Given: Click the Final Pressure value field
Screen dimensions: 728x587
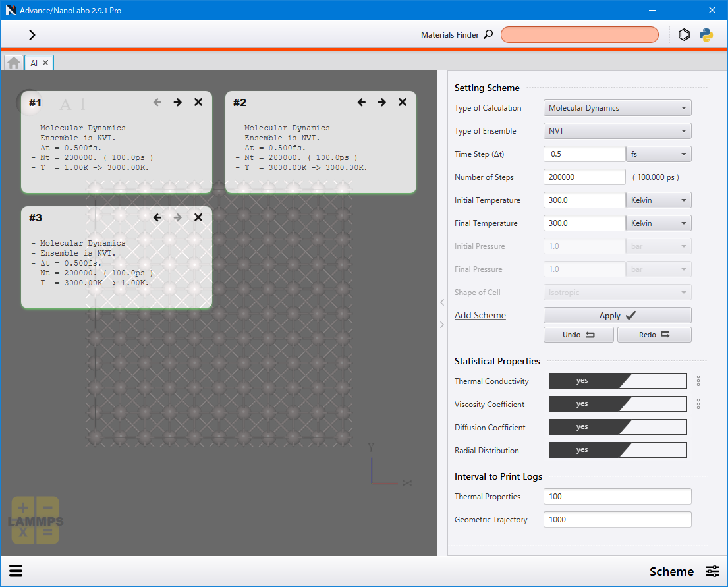Looking at the screenshot, I should 584,269.
